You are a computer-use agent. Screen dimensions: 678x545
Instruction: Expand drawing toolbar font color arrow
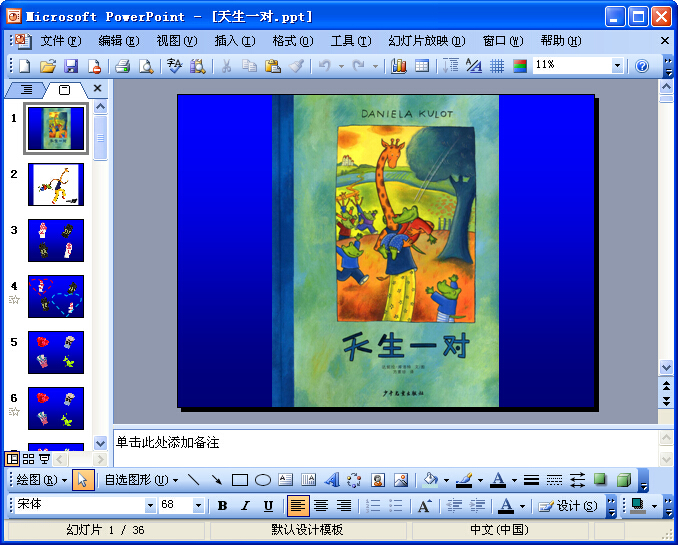coord(514,480)
